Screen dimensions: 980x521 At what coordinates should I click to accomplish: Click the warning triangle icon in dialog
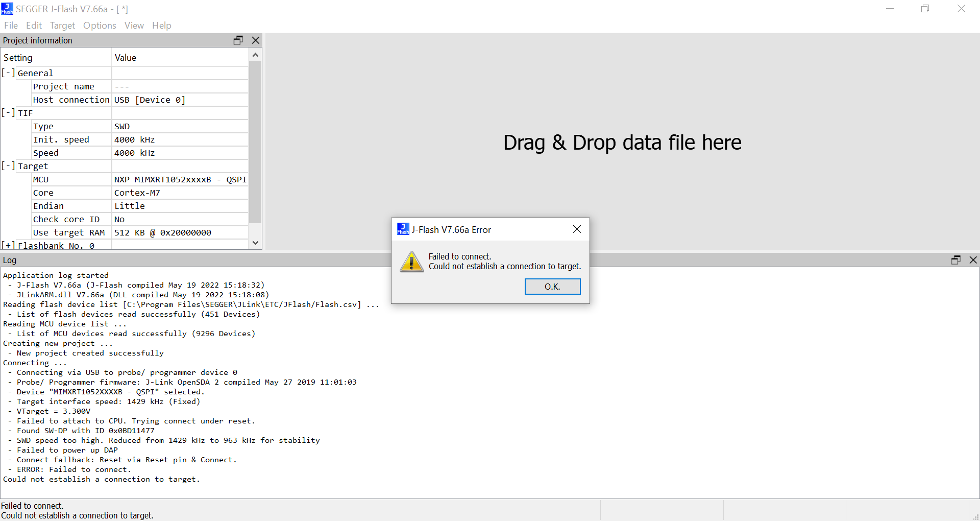[x=411, y=262]
